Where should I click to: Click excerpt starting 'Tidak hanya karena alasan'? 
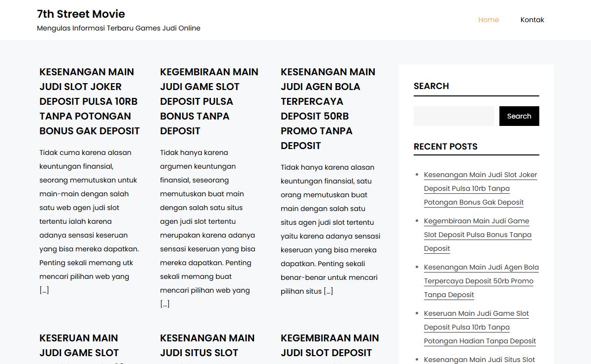[x=330, y=229]
